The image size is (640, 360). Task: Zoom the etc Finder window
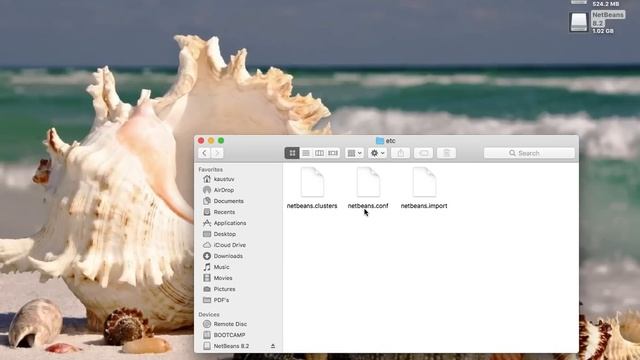221,141
